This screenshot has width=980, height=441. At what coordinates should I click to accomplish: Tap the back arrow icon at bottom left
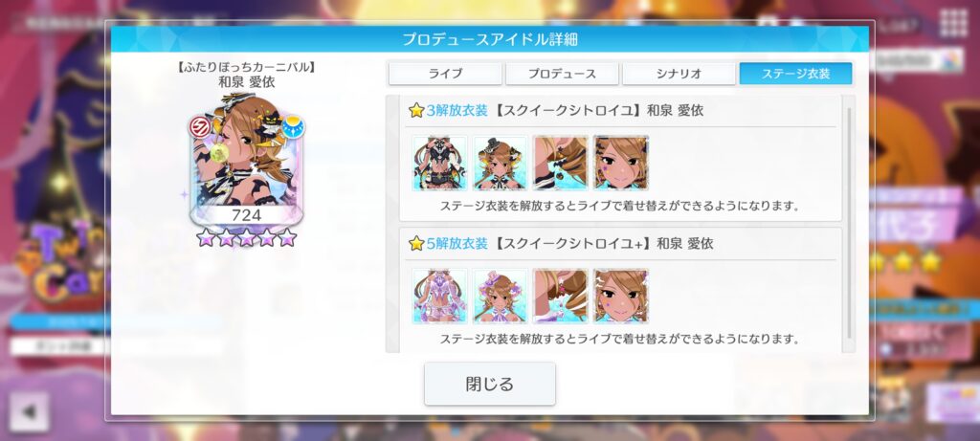[29, 411]
